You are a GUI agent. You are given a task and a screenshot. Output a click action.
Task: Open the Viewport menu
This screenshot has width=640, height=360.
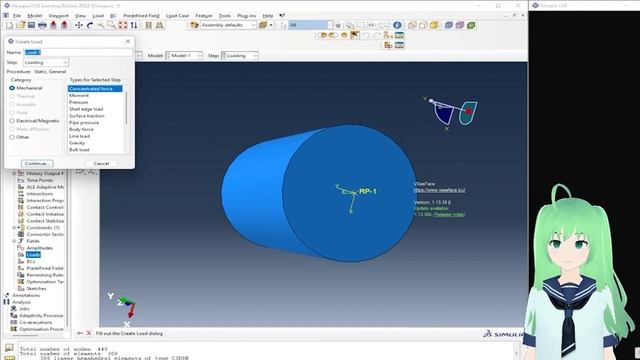(x=58, y=16)
